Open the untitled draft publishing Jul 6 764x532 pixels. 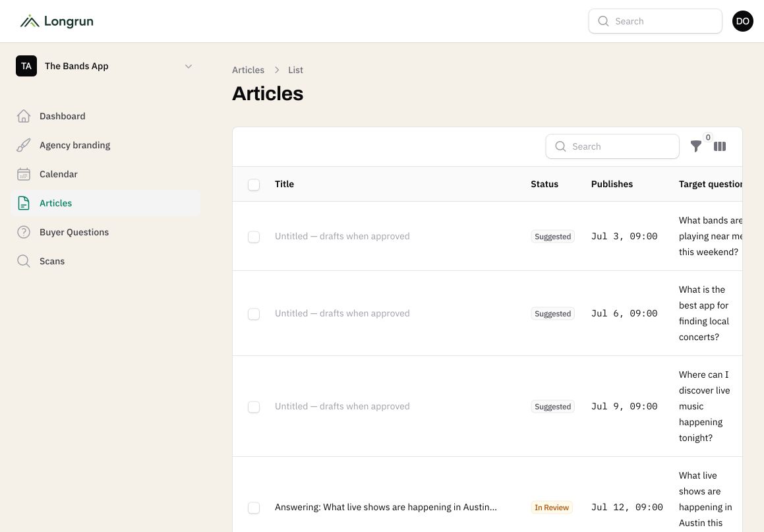(342, 313)
